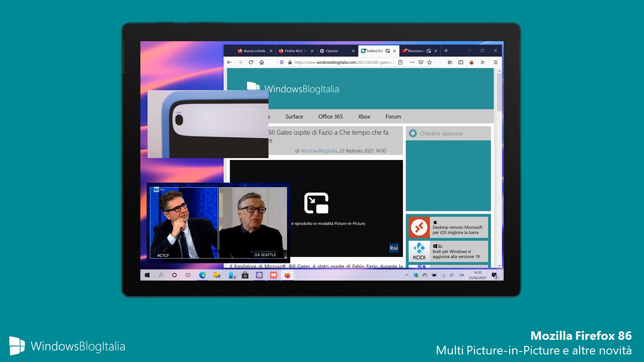This screenshot has height=362, width=644.
Task: Click the Remote Desktop red thumbnail
Action: click(419, 227)
